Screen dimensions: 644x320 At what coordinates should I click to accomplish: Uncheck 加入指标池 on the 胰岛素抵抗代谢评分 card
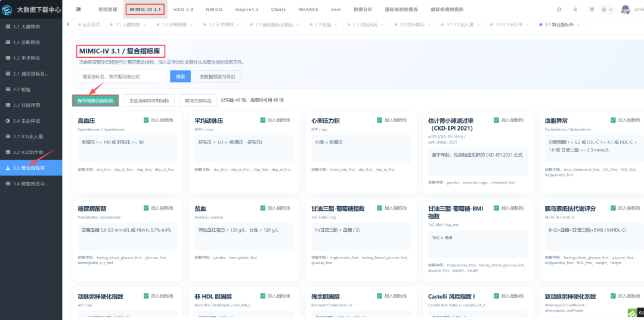click(613, 208)
